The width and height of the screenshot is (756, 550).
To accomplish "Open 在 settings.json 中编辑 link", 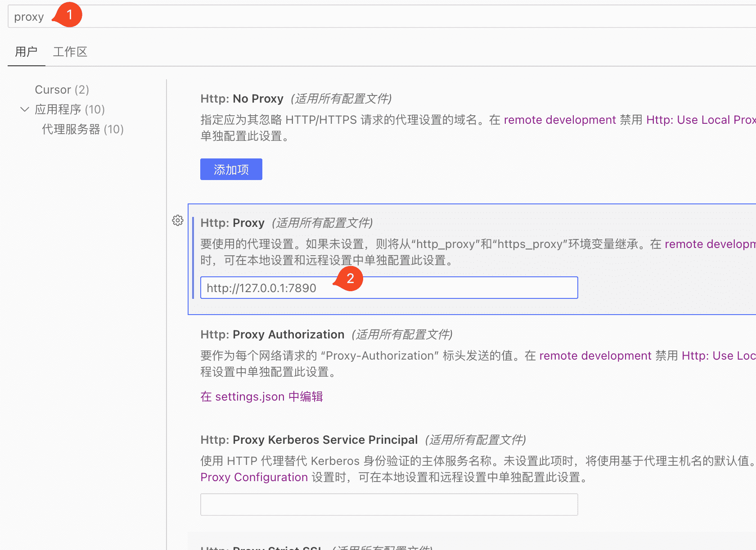I will coord(261,397).
